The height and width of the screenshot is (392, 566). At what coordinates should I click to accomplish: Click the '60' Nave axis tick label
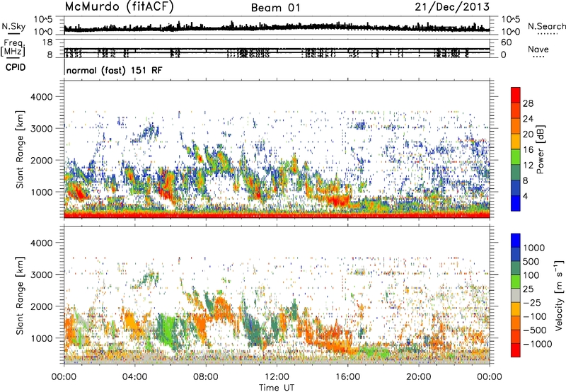tap(506, 42)
